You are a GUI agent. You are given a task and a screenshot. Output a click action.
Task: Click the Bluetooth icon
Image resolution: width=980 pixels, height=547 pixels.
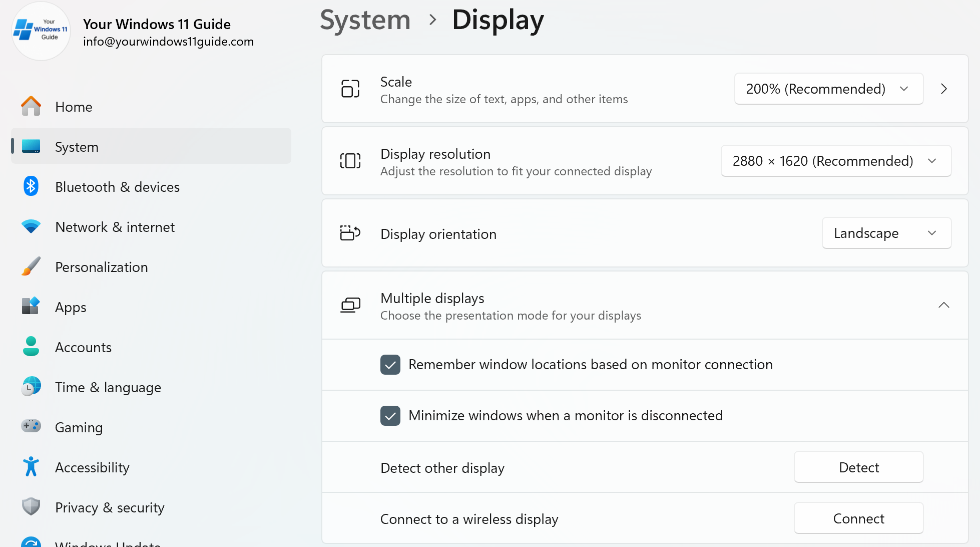(31, 186)
